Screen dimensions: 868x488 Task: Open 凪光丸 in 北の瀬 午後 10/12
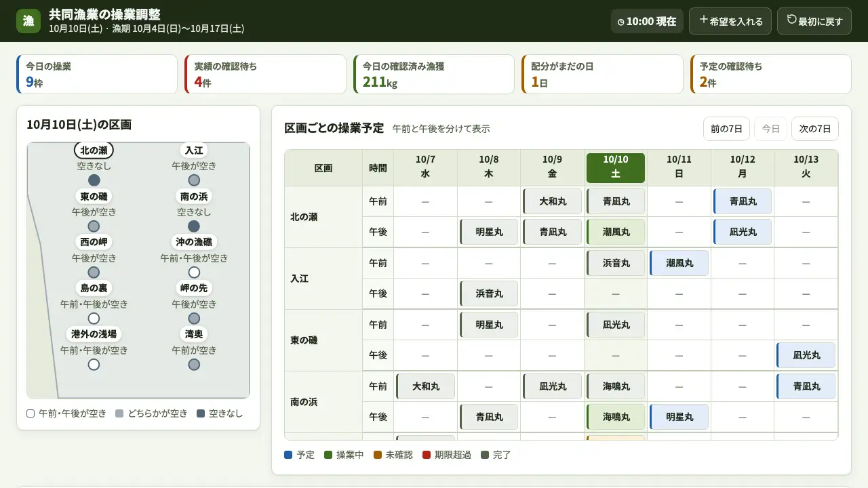pyautogui.click(x=743, y=232)
